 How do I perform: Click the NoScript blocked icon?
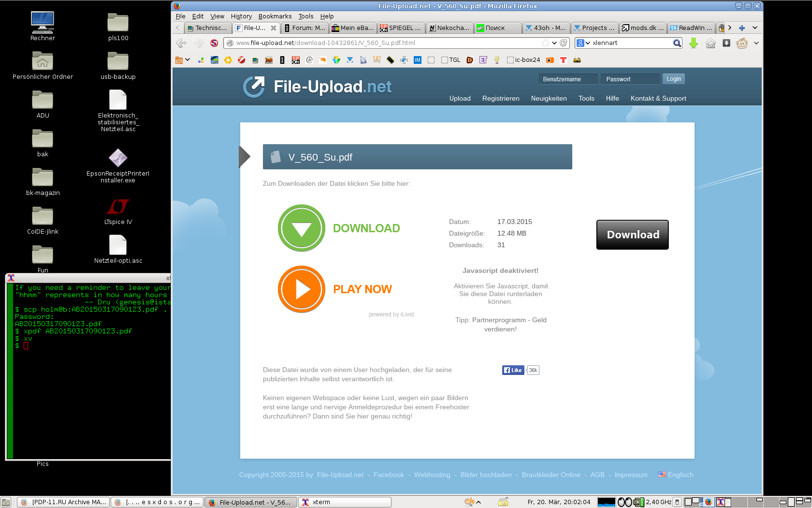click(214, 43)
